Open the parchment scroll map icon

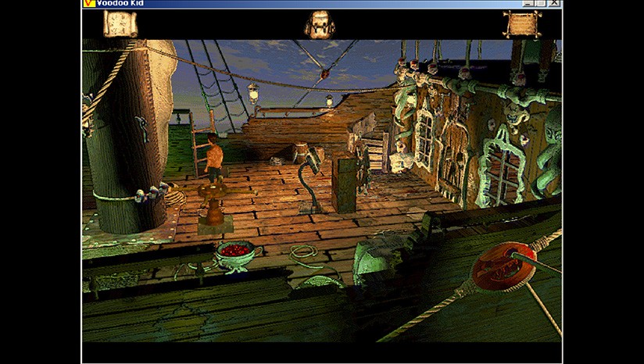click(x=120, y=23)
